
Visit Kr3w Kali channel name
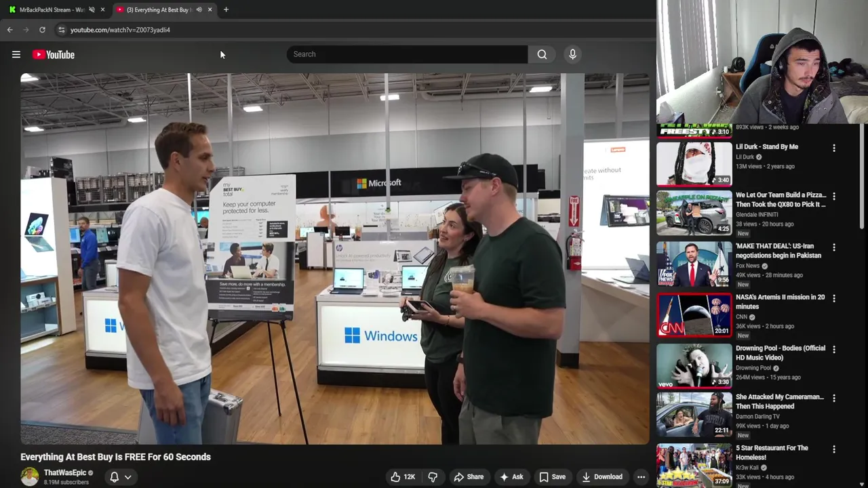click(x=748, y=467)
